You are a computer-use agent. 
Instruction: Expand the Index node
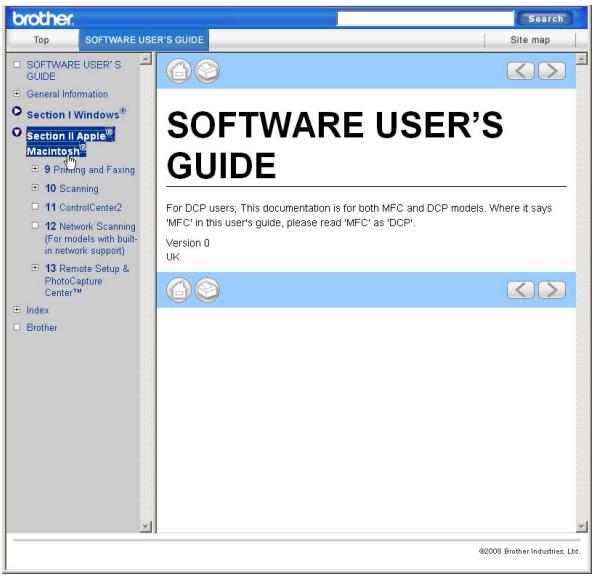click(x=17, y=309)
